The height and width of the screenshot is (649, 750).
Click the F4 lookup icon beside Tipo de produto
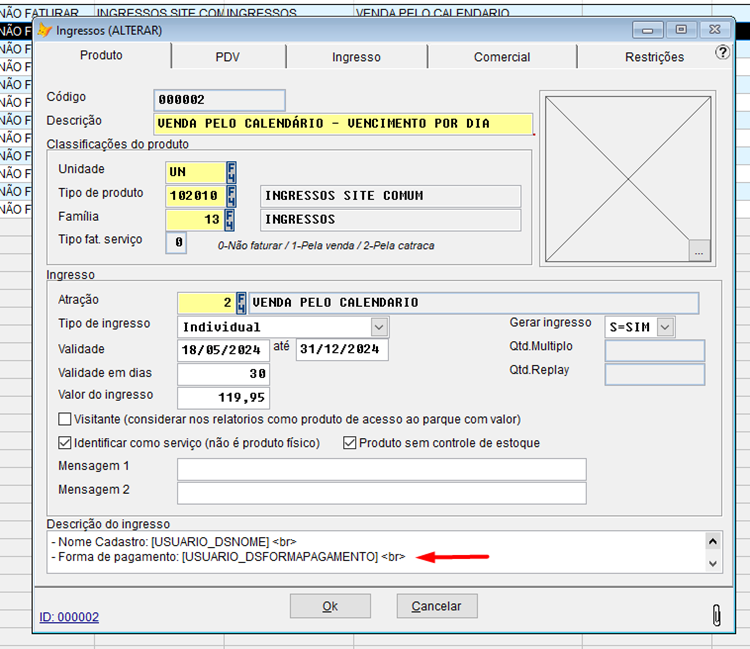pos(231,195)
